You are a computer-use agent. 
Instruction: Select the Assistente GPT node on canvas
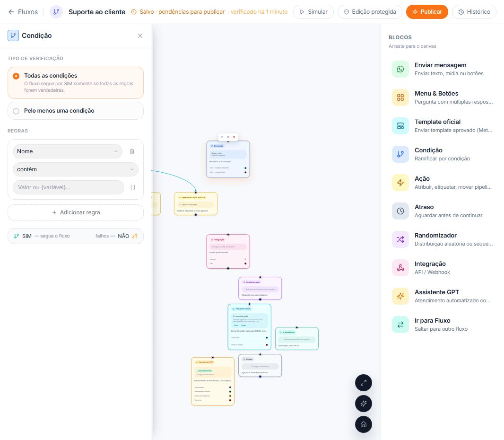[x=213, y=381]
